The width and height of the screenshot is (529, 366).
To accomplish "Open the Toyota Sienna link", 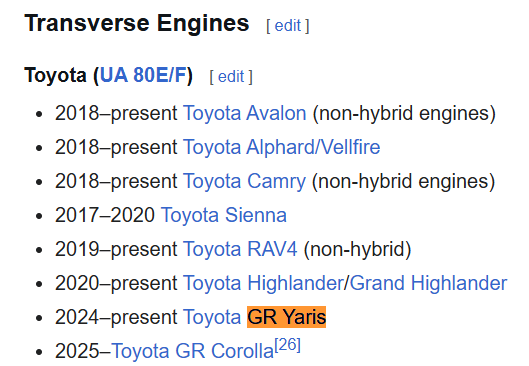I will pyautogui.click(x=224, y=215).
